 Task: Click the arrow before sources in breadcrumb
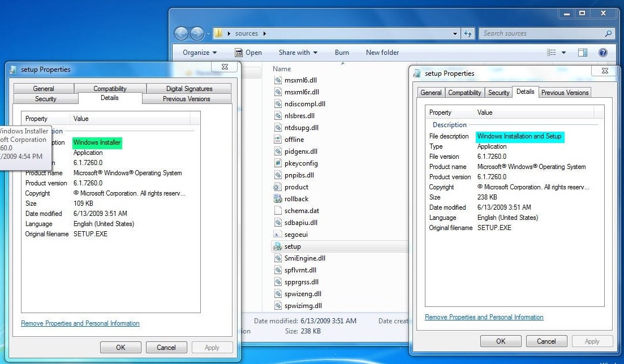tap(229, 34)
